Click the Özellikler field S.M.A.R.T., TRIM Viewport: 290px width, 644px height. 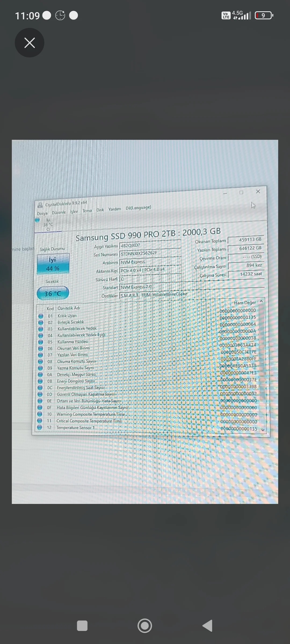point(192,294)
